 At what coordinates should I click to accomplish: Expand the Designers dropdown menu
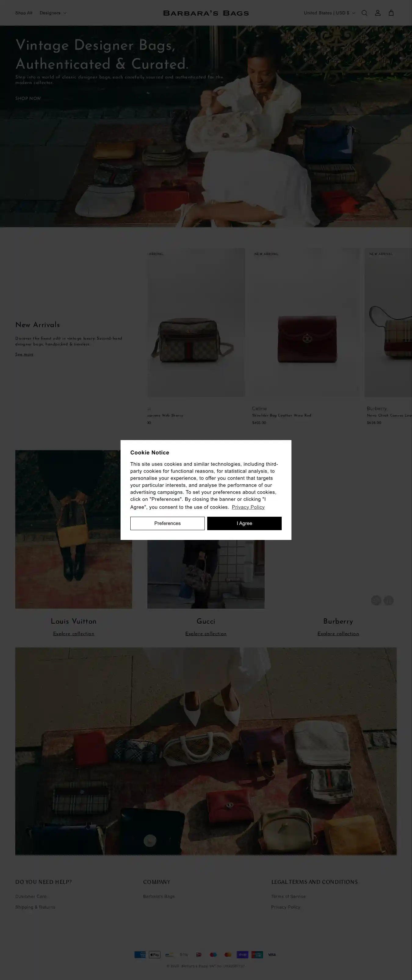coord(53,13)
